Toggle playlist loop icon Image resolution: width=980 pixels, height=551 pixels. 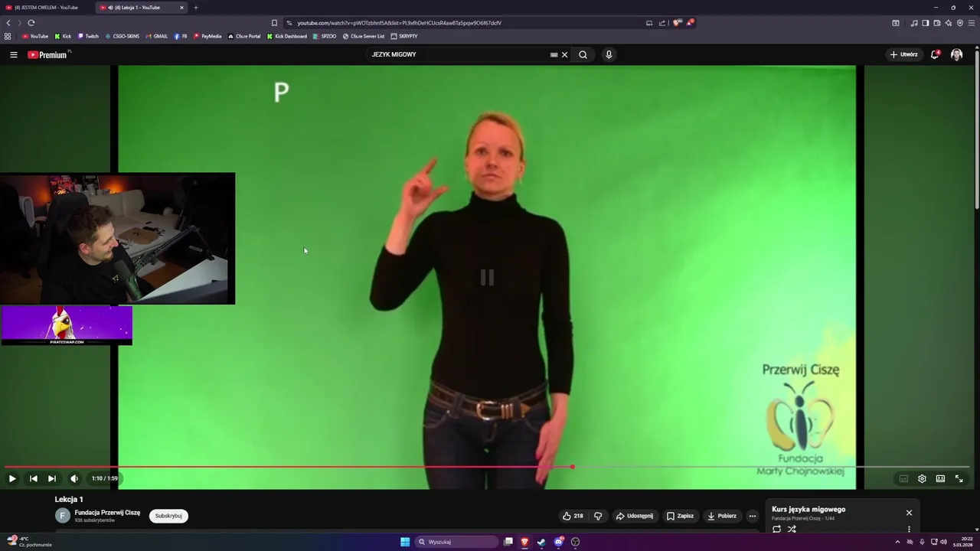coord(776,529)
